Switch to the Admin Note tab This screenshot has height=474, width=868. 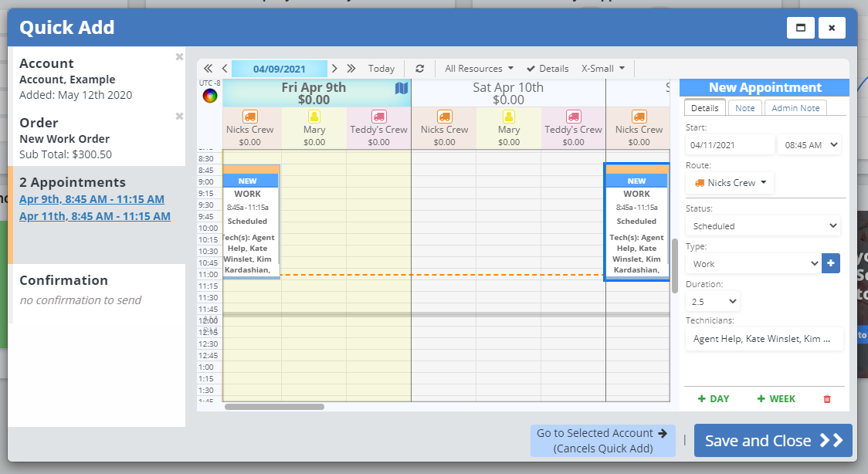(795, 108)
